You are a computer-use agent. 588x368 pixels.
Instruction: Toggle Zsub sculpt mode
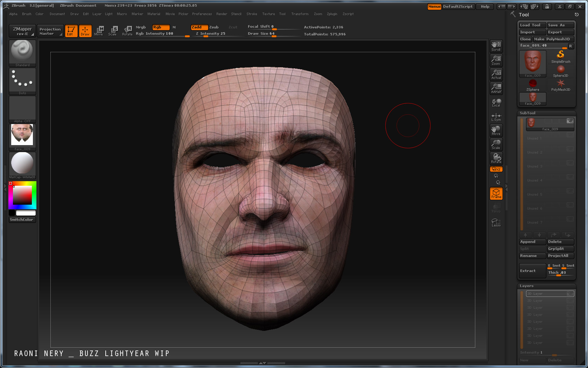pyautogui.click(x=214, y=27)
